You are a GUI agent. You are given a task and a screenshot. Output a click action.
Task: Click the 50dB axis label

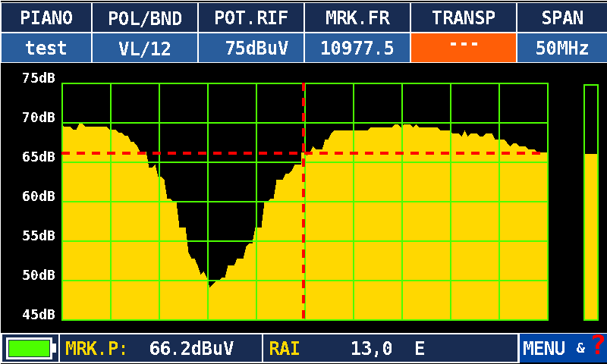39,275
